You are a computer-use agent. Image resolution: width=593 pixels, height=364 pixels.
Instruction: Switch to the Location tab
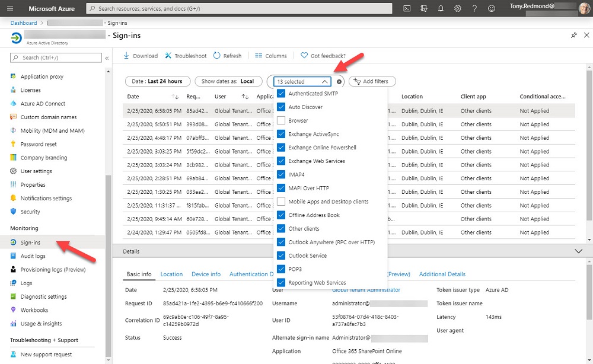pyautogui.click(x=171, y=274)
